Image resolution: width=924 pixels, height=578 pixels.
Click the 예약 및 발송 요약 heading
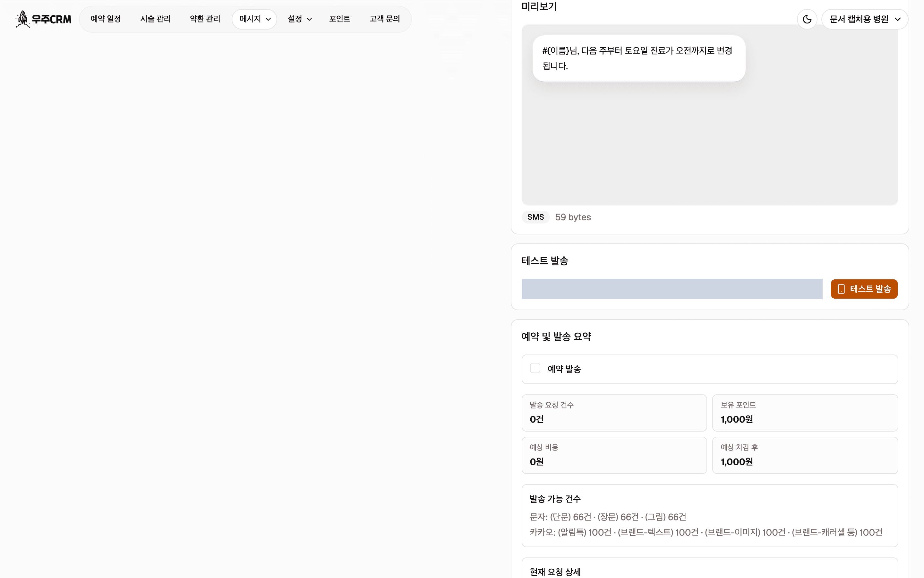click(556, 337)
